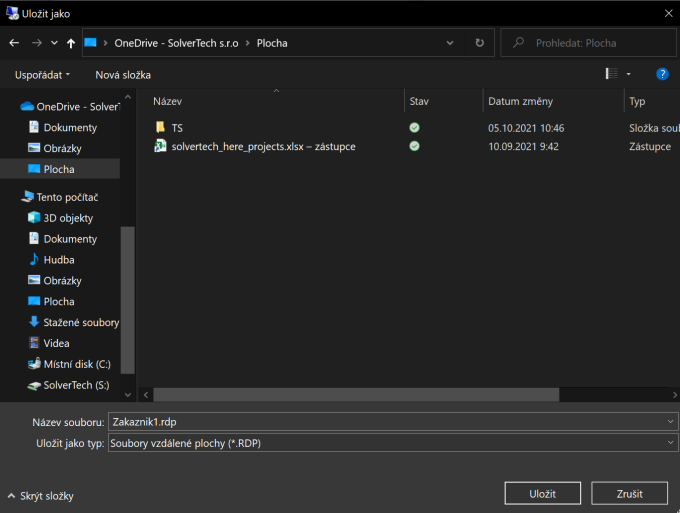
Task: Go back with the left arrow
Action: click(x=14, y=43)
